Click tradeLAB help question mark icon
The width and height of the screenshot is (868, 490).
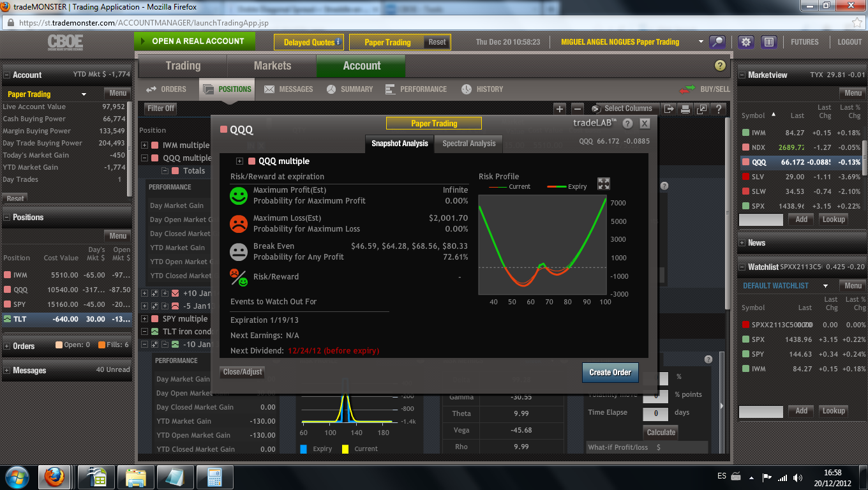pos(628,124)
